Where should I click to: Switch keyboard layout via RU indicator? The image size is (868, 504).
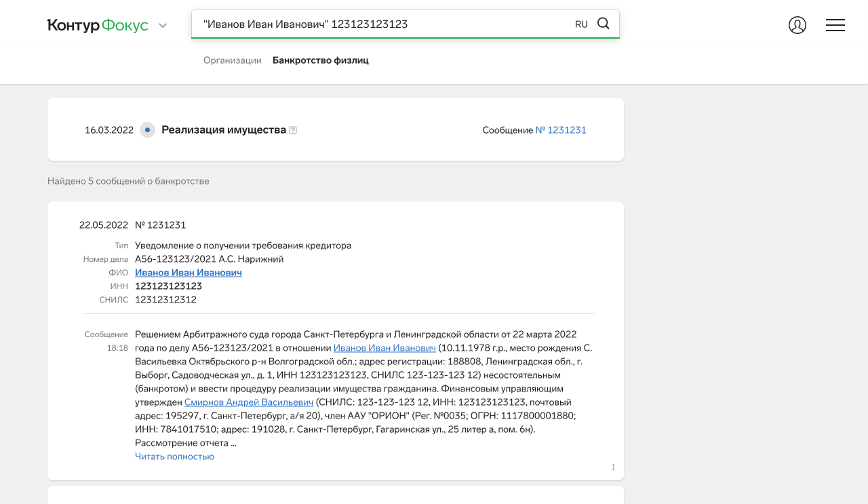pyautogui.click(x=581, y=24)
